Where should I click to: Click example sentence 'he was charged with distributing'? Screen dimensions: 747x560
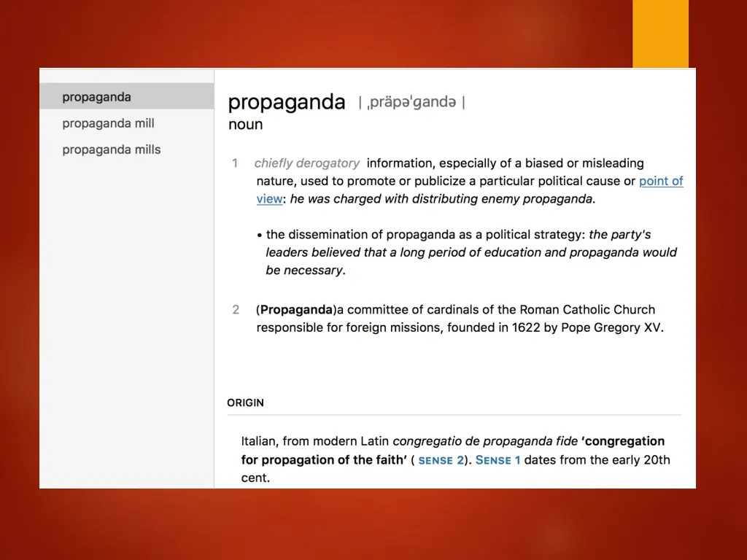(384, 199)
